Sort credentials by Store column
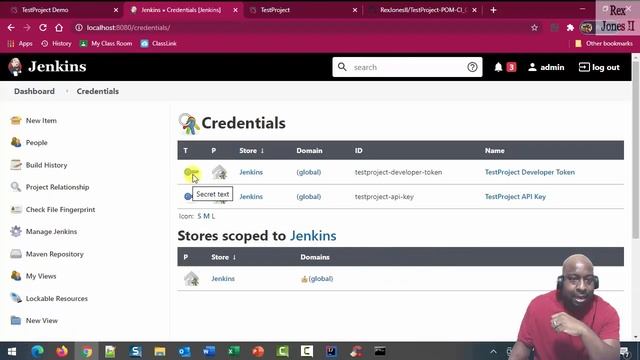This screenshot has height=360, width=640. click(251, 151)
